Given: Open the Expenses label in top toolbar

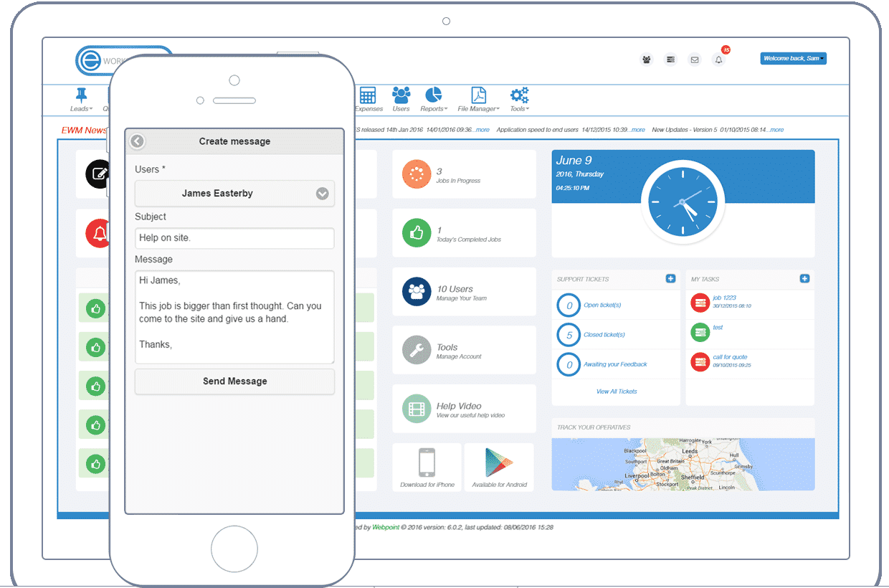Looking at the screenshot, I should pyautogui.click(x=369, y=109).
